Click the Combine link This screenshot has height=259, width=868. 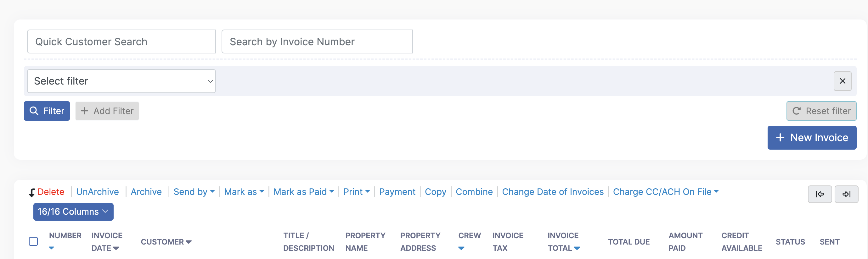[474, 192]
